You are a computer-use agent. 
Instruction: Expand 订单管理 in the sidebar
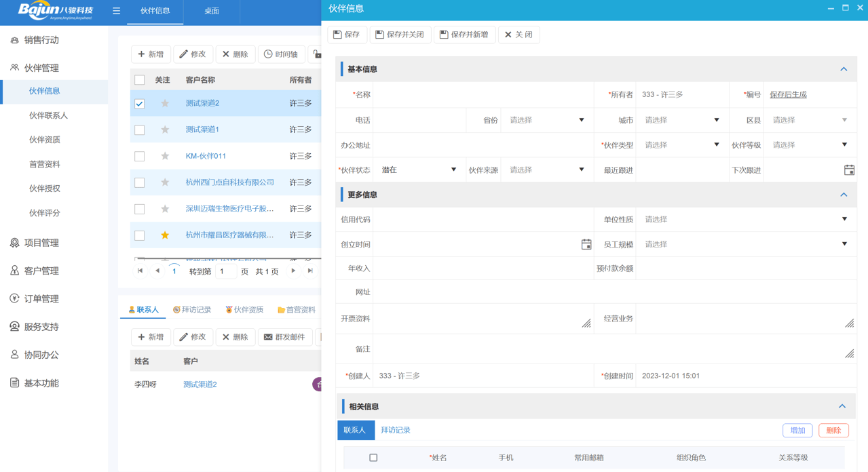41,298
